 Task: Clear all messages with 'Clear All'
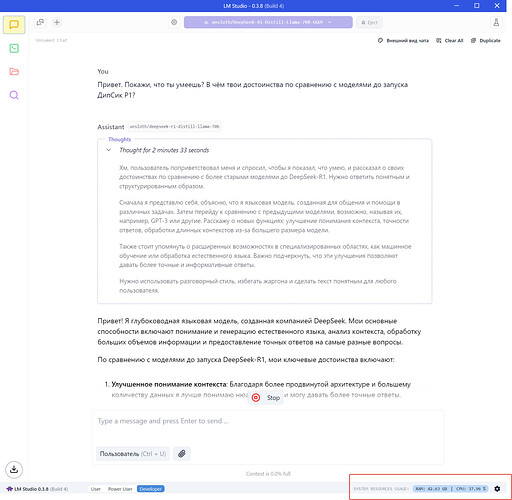[x=450, y=41]
